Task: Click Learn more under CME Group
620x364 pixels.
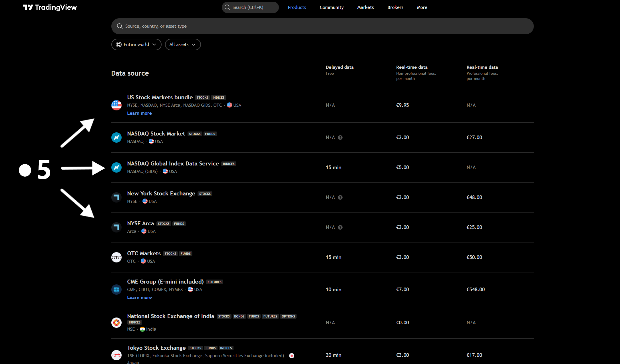Action: pos(139,298)
